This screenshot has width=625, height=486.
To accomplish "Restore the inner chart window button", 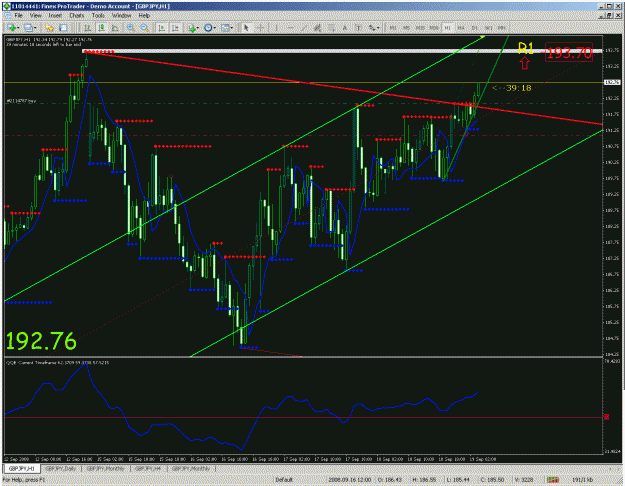I will (x=609, y=16).
